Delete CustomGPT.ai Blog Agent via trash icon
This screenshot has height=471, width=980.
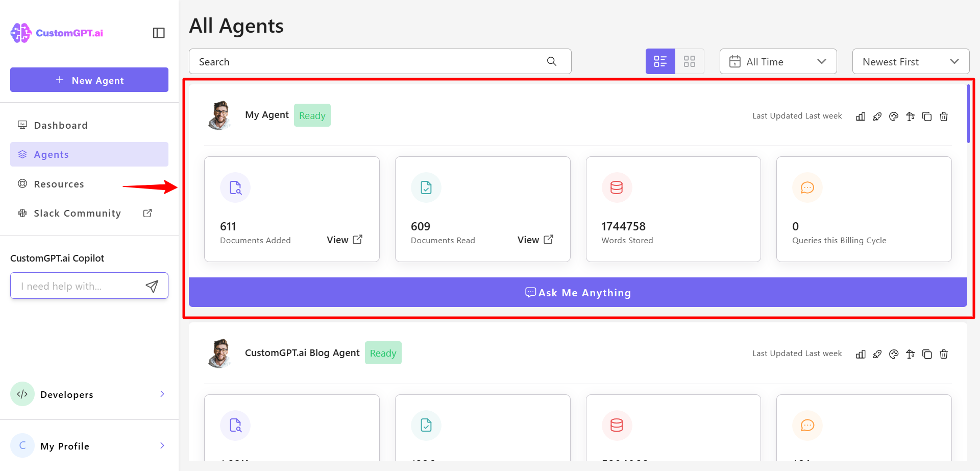944,354
